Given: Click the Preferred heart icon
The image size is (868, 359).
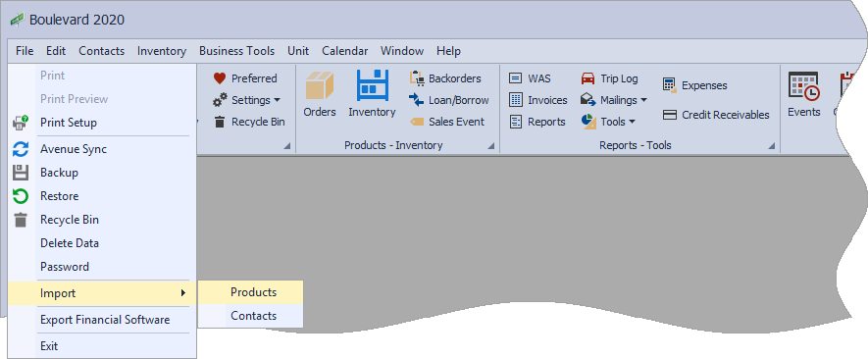Looking at the screenshot, I should click(x=220, y=78).
